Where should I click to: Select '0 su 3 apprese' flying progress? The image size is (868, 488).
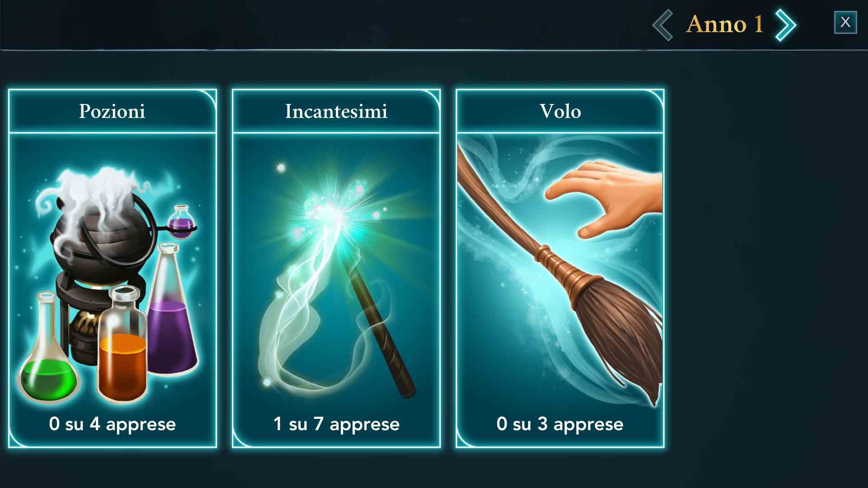pyautogui.click(x=560, y=424)
